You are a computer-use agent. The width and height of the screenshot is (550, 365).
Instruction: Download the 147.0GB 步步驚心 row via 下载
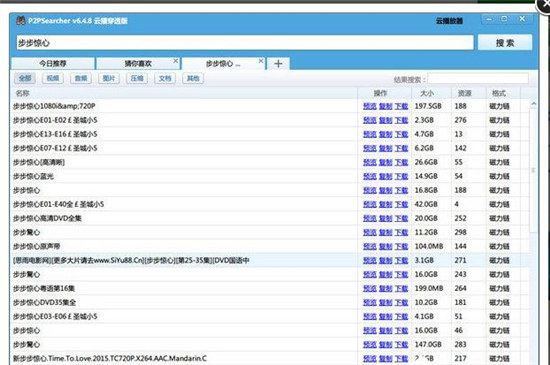coord(401,345)
